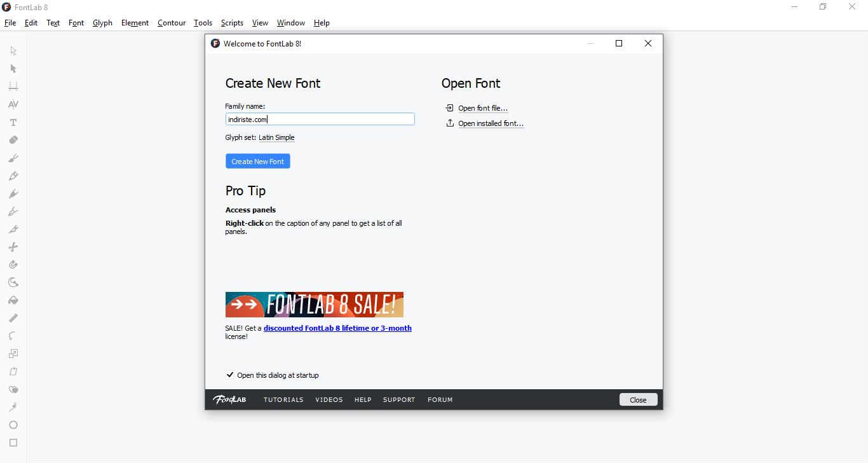Screen dimensions: 868x463
Task: Select the double-hearts tool icon
Action: point(13,389)
